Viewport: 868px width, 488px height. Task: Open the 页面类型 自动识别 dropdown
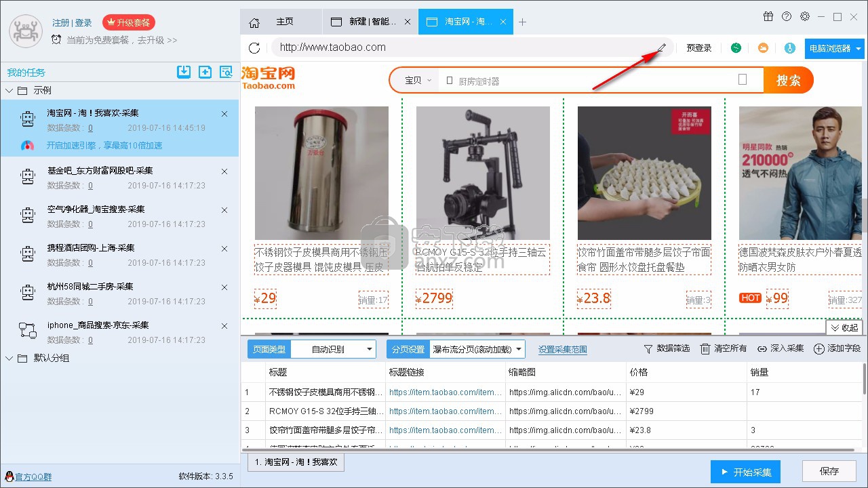point(333,349)
